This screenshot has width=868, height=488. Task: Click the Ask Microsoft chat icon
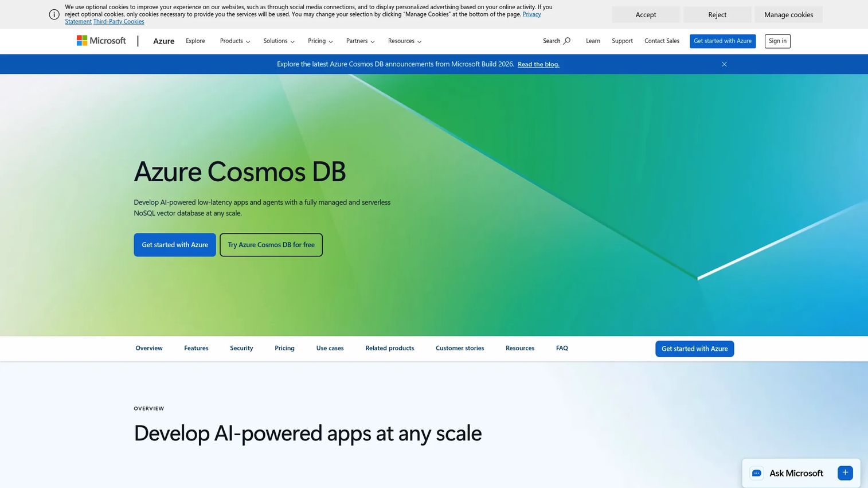[x=757, y=473]
